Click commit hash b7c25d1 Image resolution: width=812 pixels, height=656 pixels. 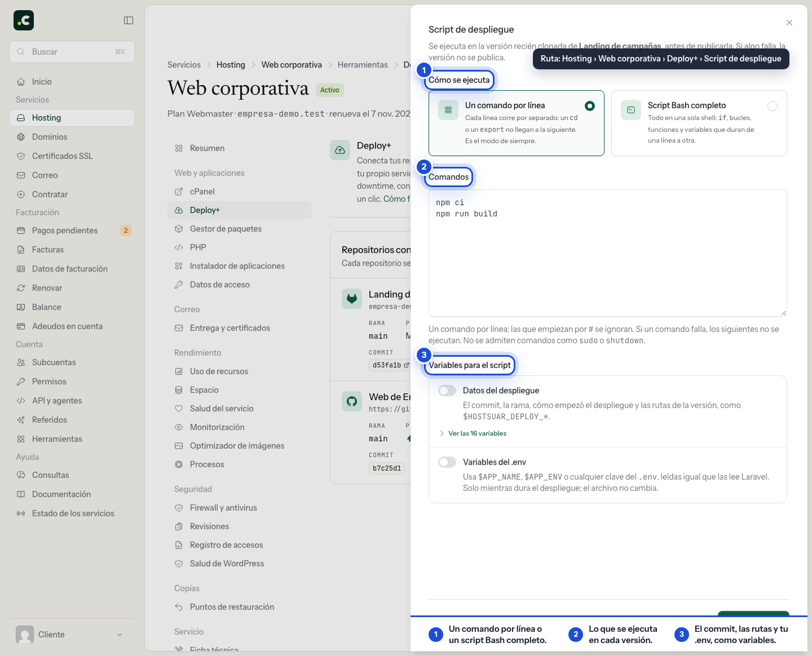click(387, 468)
